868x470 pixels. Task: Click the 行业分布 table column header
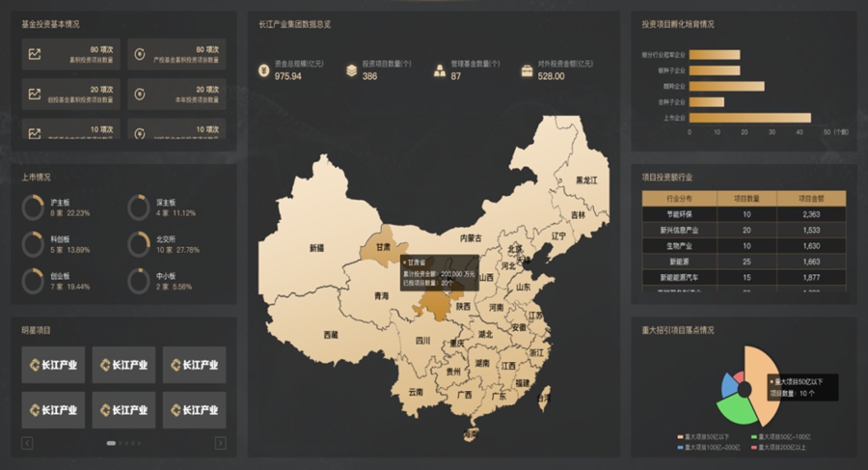click(x=680, y=198)
